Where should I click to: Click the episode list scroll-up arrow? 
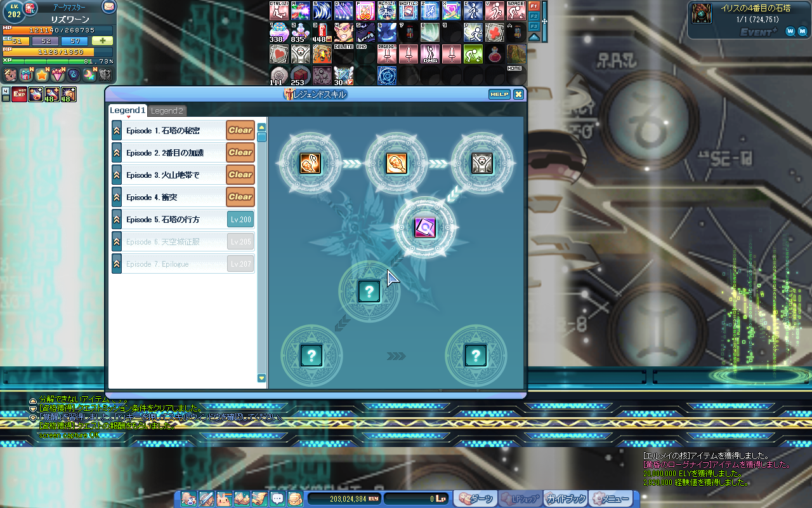click(261, 126)
